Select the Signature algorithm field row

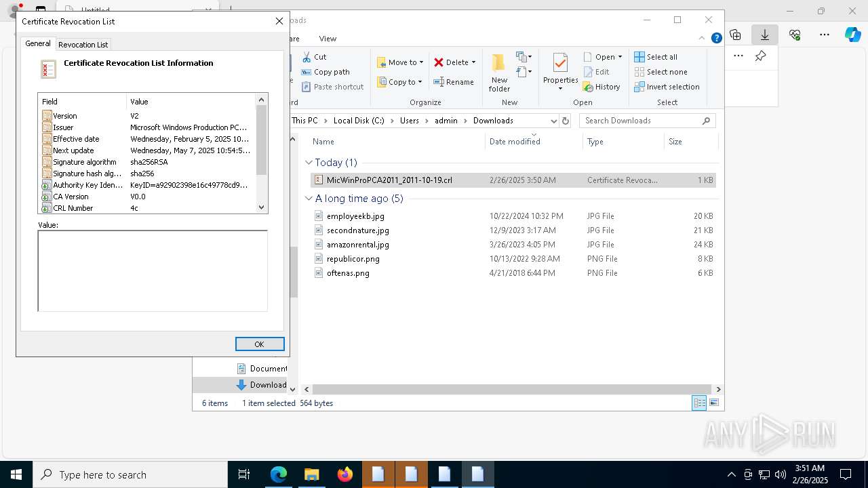(146, 162)
